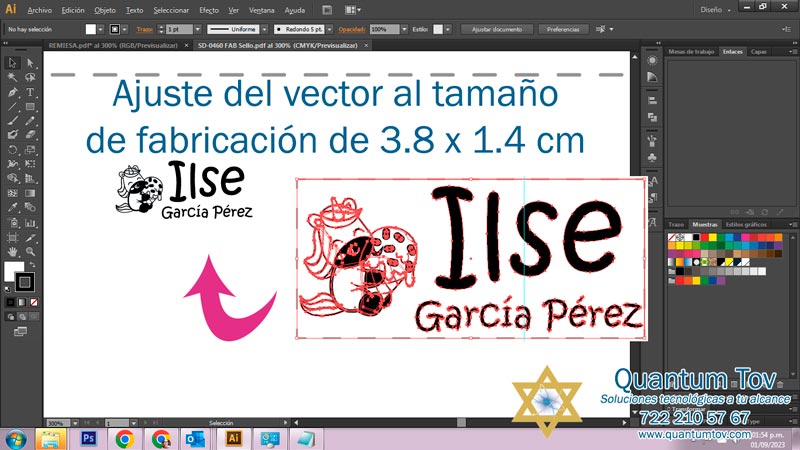The width and height of the screenshot is (800, 450).
Task: Select the Eraser tool
Action: tap(30, 135)
